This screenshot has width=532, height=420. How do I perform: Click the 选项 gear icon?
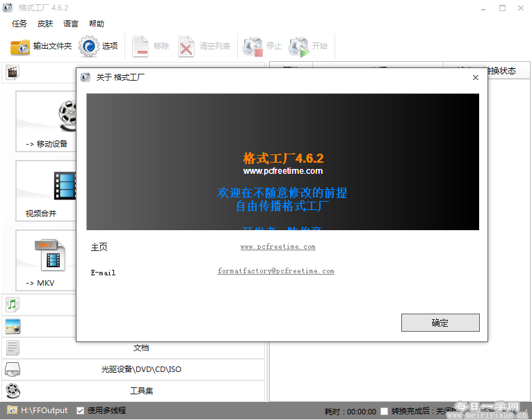point(89,46)
